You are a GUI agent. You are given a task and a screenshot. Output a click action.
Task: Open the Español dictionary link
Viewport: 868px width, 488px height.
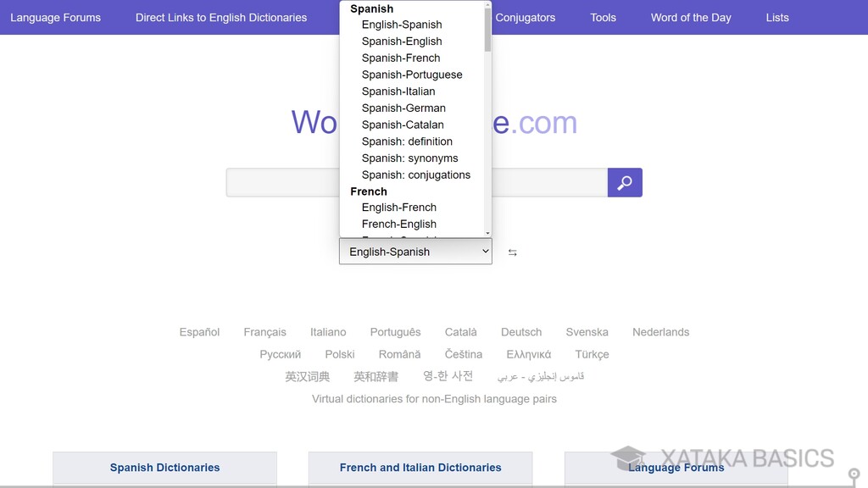[199, 331]
